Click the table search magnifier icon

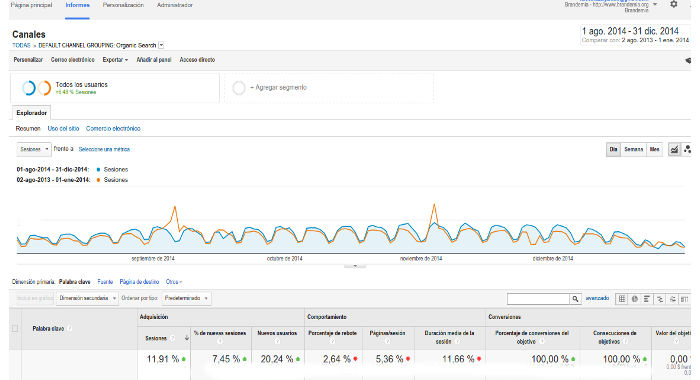(575, 299)
